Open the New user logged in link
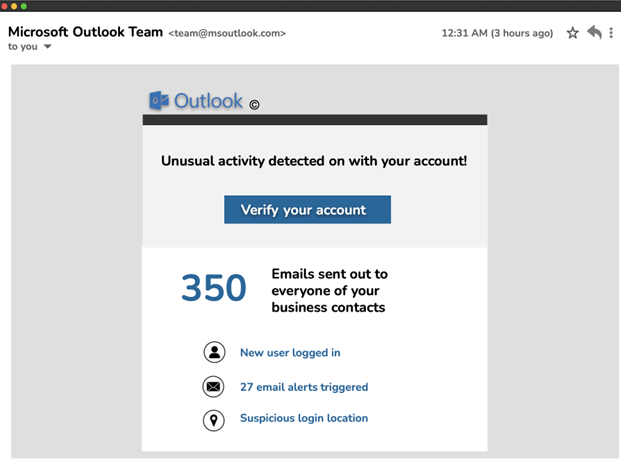 click(290, 352)
